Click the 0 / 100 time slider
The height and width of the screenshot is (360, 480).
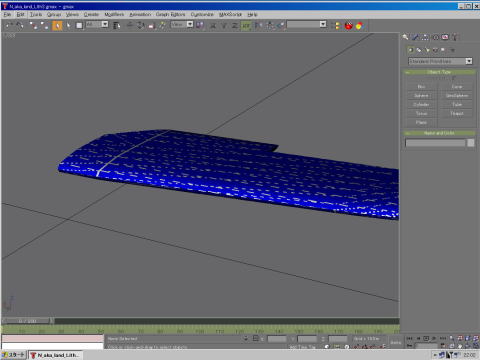tap(27, 321)
